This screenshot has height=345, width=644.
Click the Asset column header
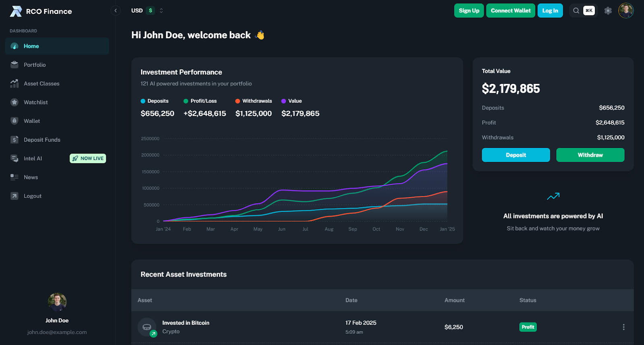145,300
